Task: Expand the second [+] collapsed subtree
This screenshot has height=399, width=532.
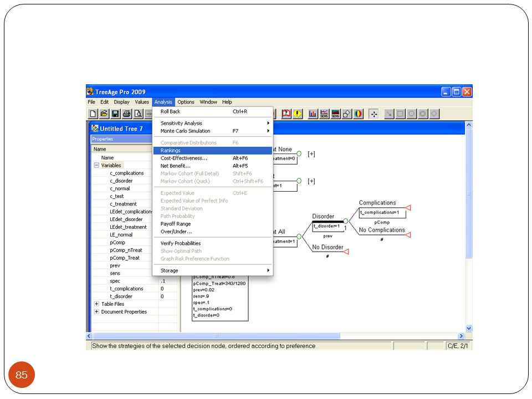Action: click(x=311, y=181)
